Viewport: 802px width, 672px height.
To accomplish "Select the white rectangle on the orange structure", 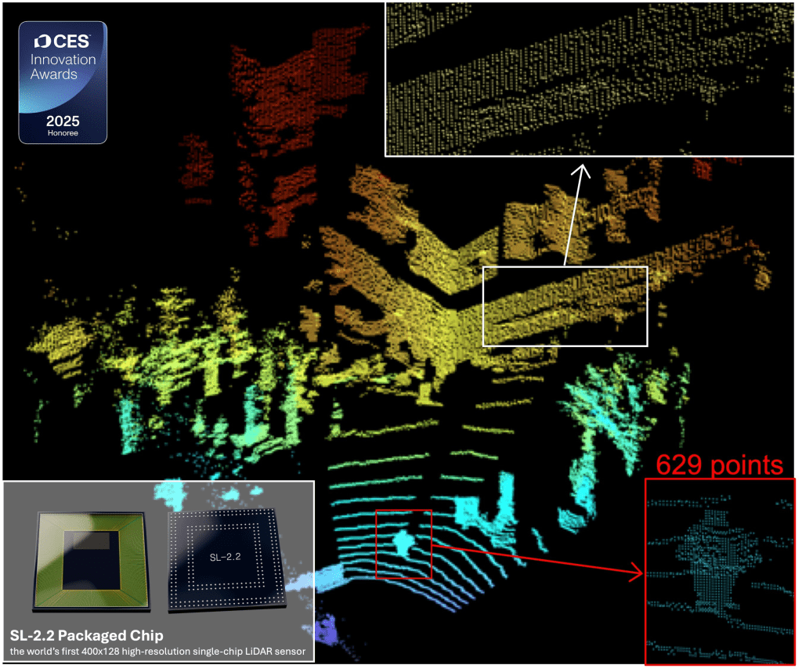I will coord(565,305).
